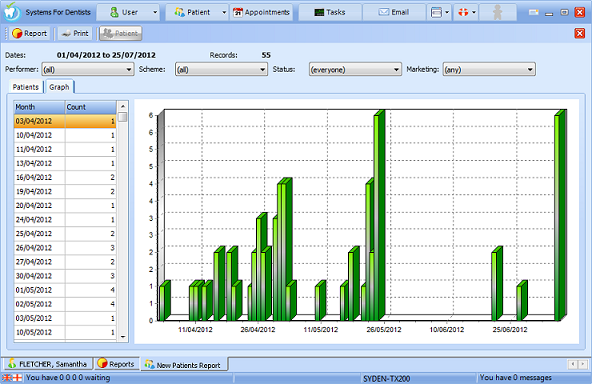Select the 20/04/2012 row
The height and width of the screenshot is (384, 592).
(x=65, y=206)
